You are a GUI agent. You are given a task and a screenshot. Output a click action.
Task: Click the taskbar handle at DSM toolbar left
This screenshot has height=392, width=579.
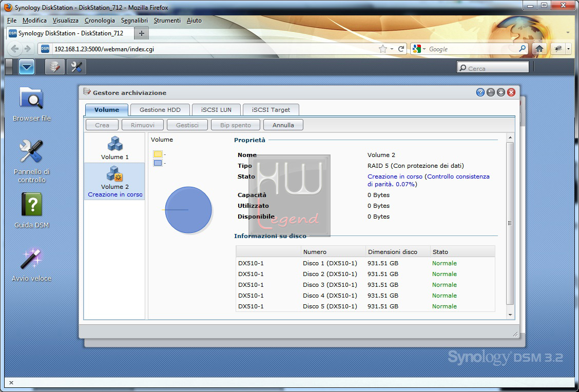[x=9, y=67]
